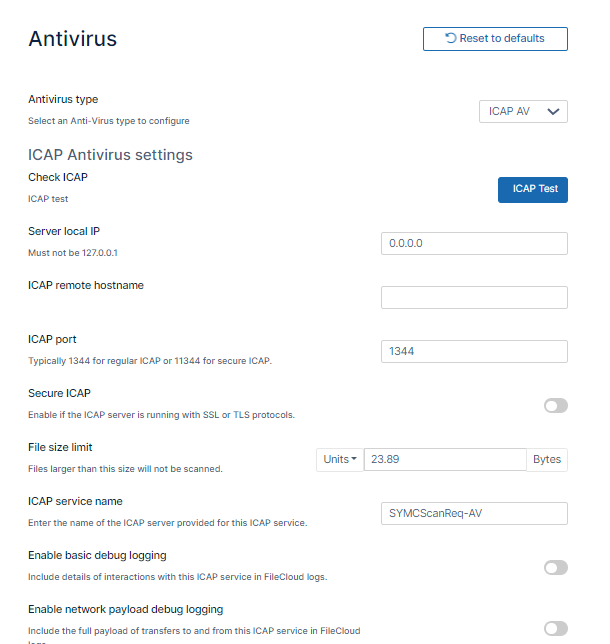This screenshot has width=610, height=644.
Task: Click the ICAP service name field
Action: pos(474,513)
